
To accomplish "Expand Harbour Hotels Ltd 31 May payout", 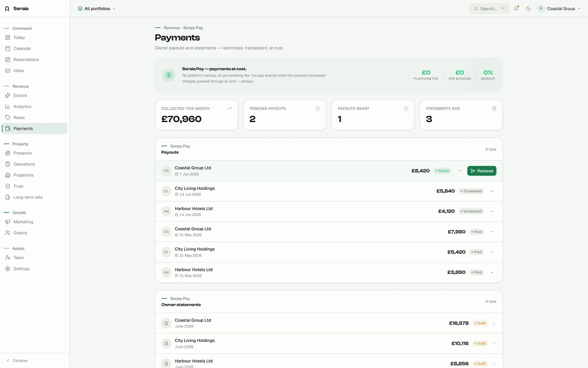I will click(492, 272).
